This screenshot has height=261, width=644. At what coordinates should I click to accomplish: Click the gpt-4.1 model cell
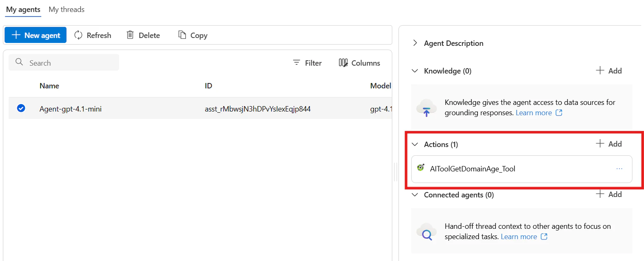click(381, 109)
